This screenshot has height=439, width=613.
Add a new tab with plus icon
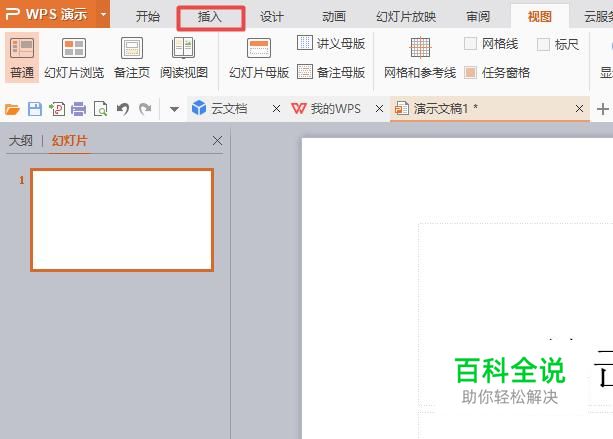tap(603, 109)
